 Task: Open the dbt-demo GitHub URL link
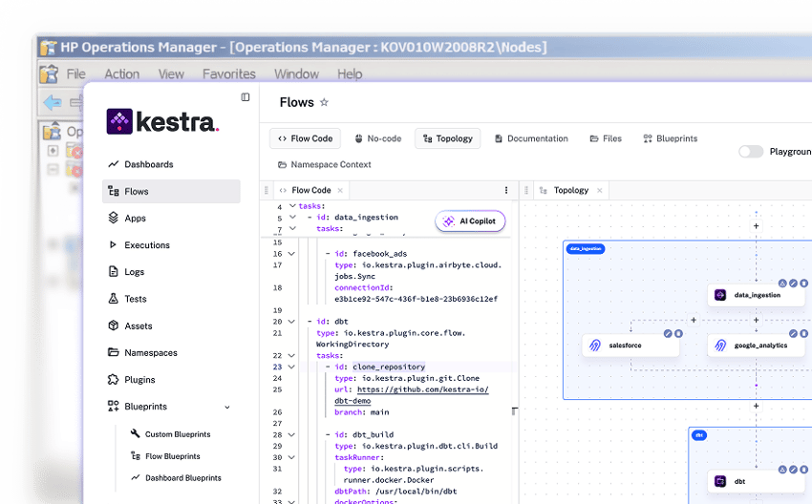422,389
